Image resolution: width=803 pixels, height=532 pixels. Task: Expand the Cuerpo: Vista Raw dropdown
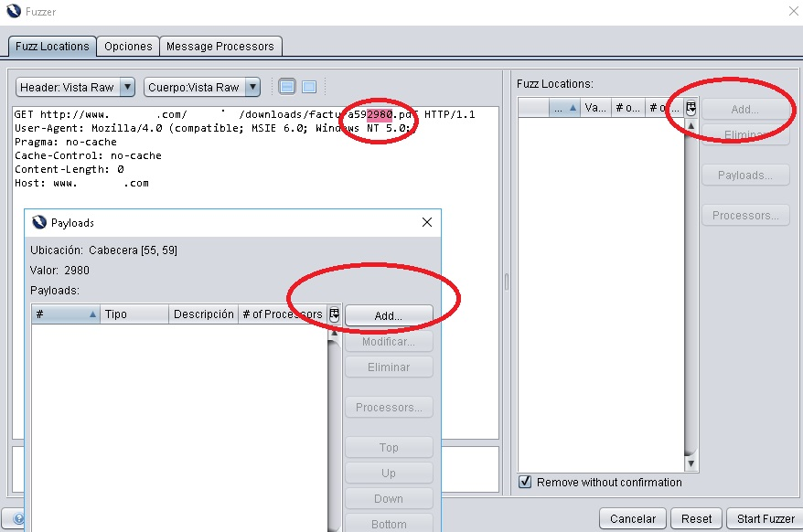point(202,87)
